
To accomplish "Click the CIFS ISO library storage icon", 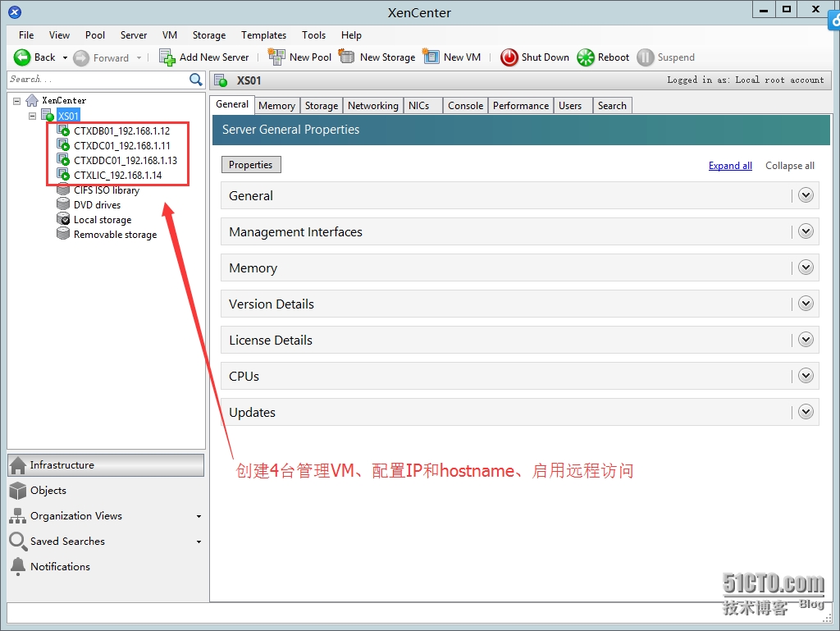I will point(63,189).
